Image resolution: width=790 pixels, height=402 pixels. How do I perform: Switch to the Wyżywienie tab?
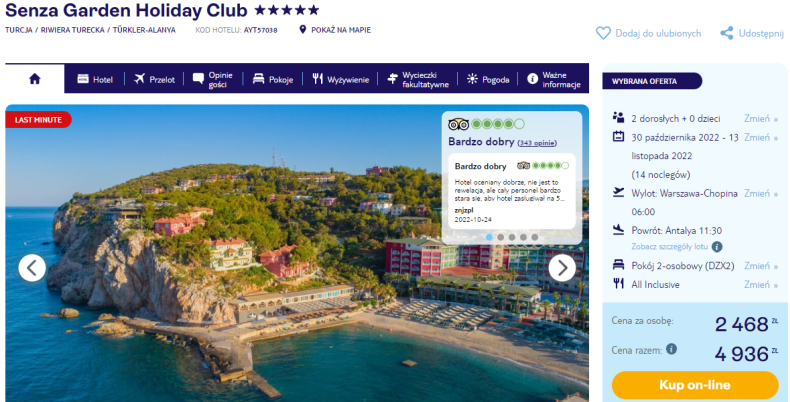340,79
